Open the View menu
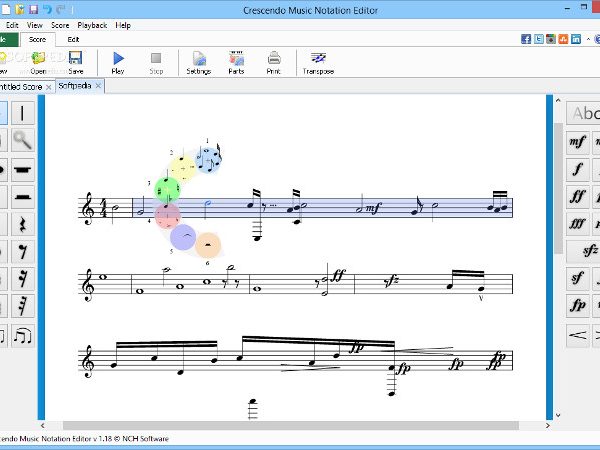This screenshot has width=600, height=450. 34,25
